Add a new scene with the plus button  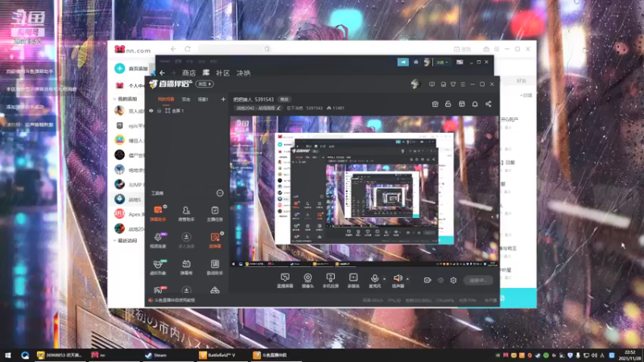(x=223, y=99)
